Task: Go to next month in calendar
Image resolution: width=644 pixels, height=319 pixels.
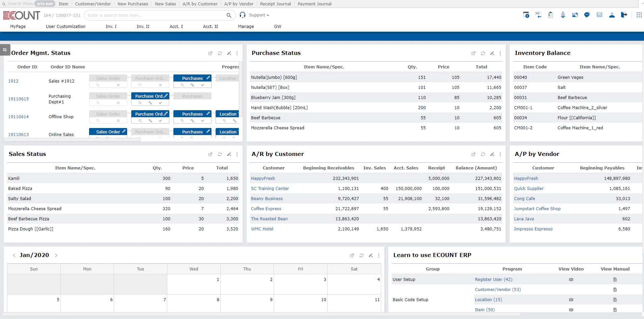Action: pos(56,255)
